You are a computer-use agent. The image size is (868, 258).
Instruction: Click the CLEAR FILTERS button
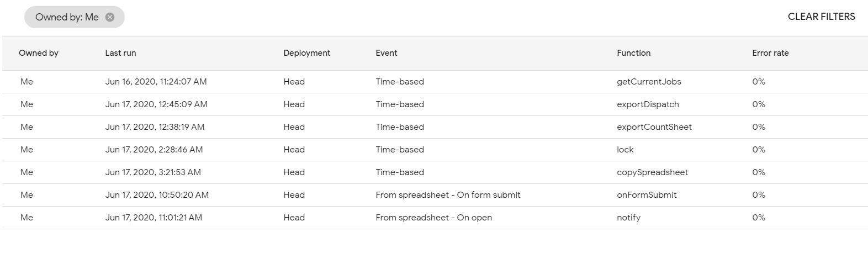821,17
